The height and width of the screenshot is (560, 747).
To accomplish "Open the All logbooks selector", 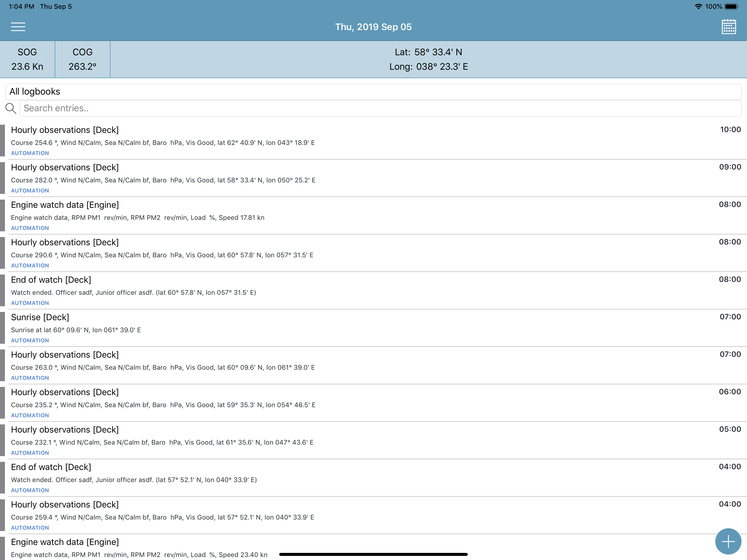I will click(x=373, y=92).
